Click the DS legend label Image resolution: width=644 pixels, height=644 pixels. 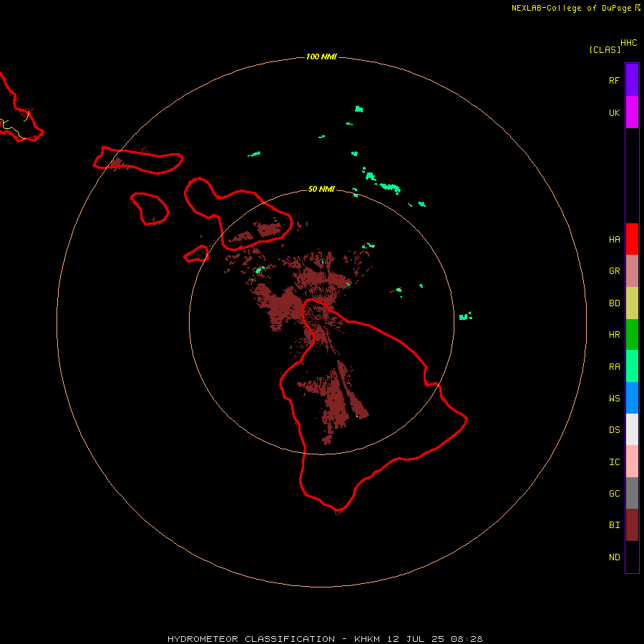(614, 429)
